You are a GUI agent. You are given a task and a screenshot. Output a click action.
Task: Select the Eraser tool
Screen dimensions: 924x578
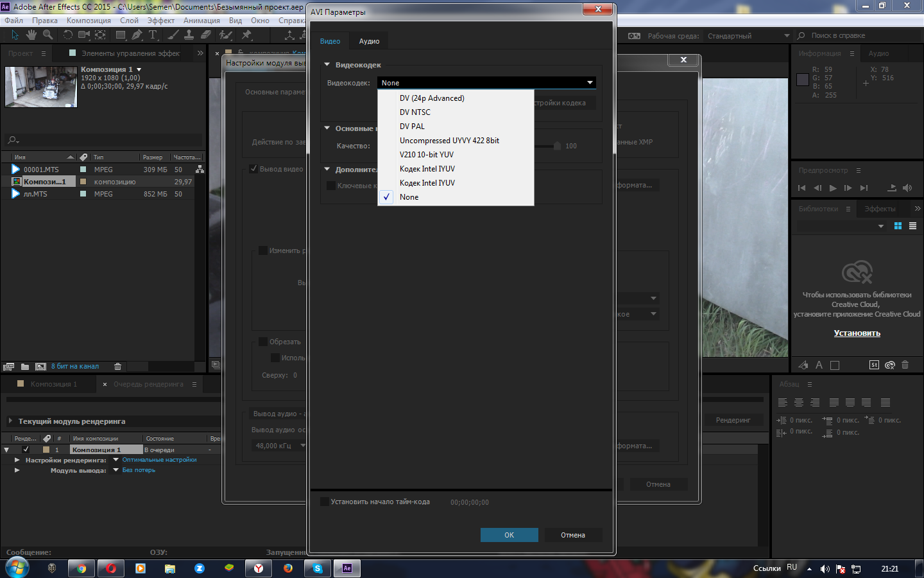coord(206,35)
